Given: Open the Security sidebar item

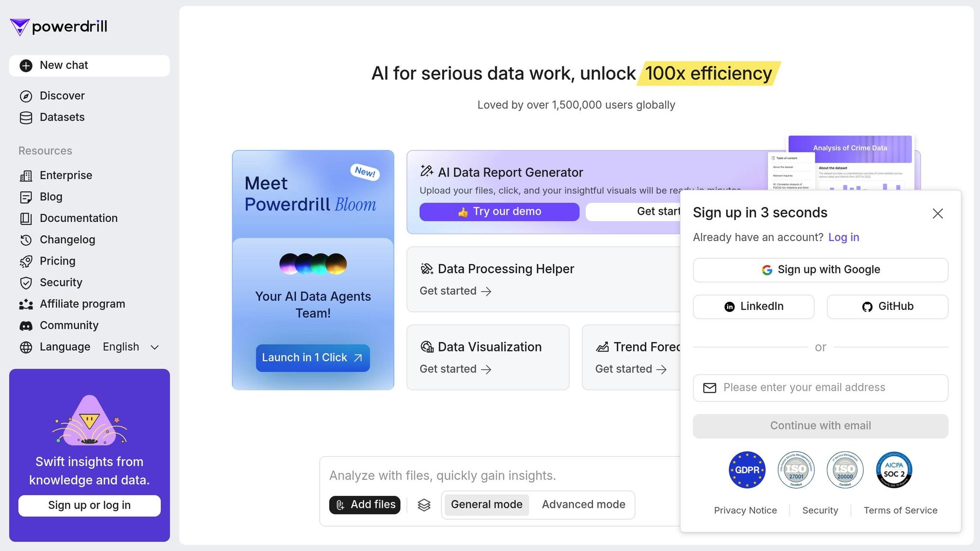Looking at the screenshot, I should coord(61,283).
